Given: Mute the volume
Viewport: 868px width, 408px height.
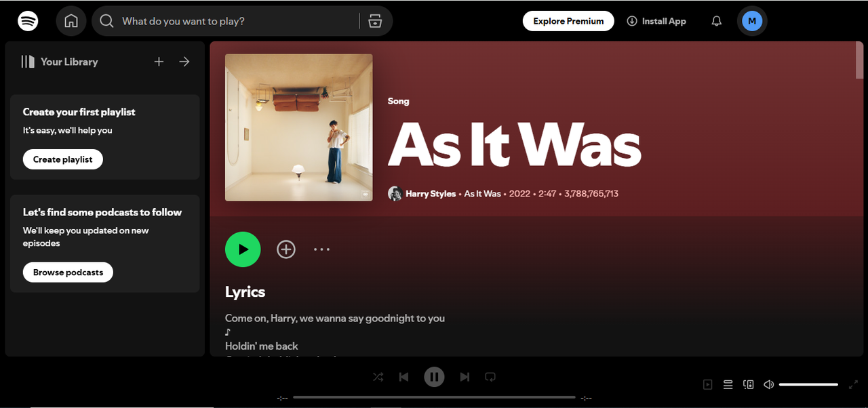Looking at the screenshot, I should (x=768, y=384).
